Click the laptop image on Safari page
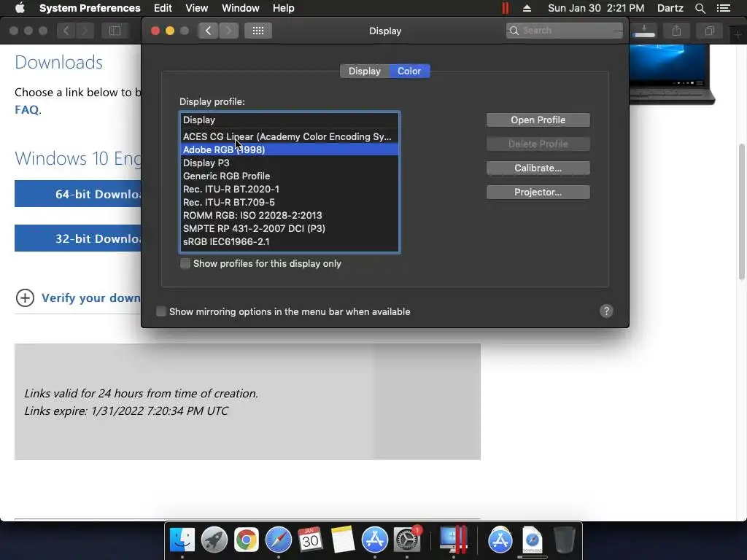The width and height of the screenshot is (747, 560). pyautogui.click(x=672, y=74)
